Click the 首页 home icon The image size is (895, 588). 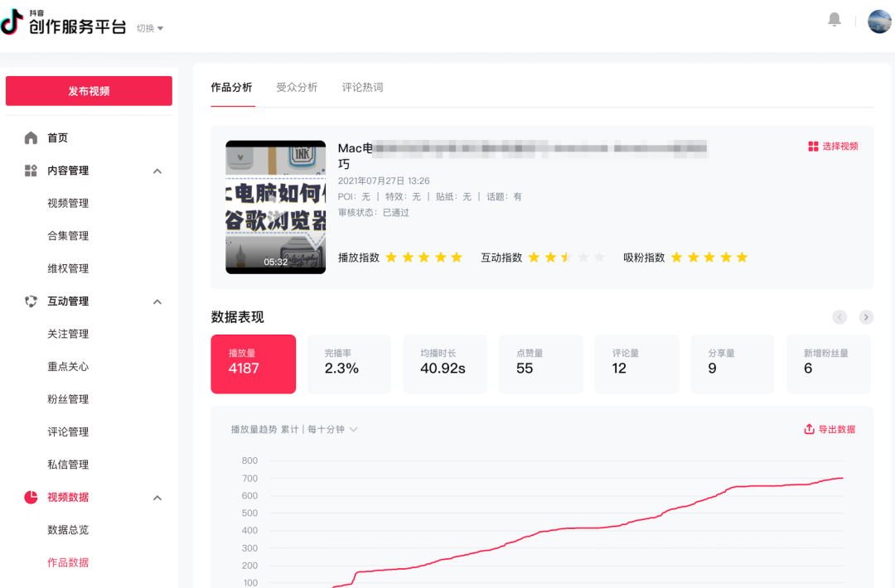(31, 137)
